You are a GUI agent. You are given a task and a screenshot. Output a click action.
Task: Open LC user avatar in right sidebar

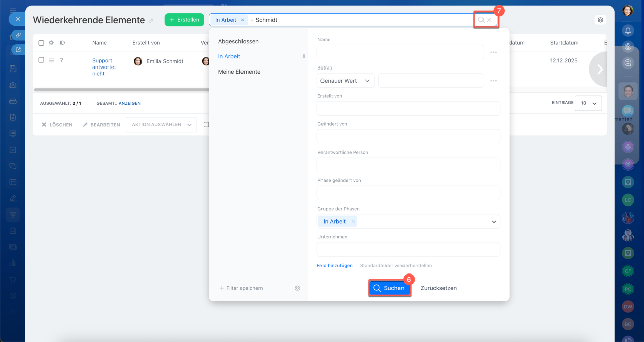(x=628, y=200)
